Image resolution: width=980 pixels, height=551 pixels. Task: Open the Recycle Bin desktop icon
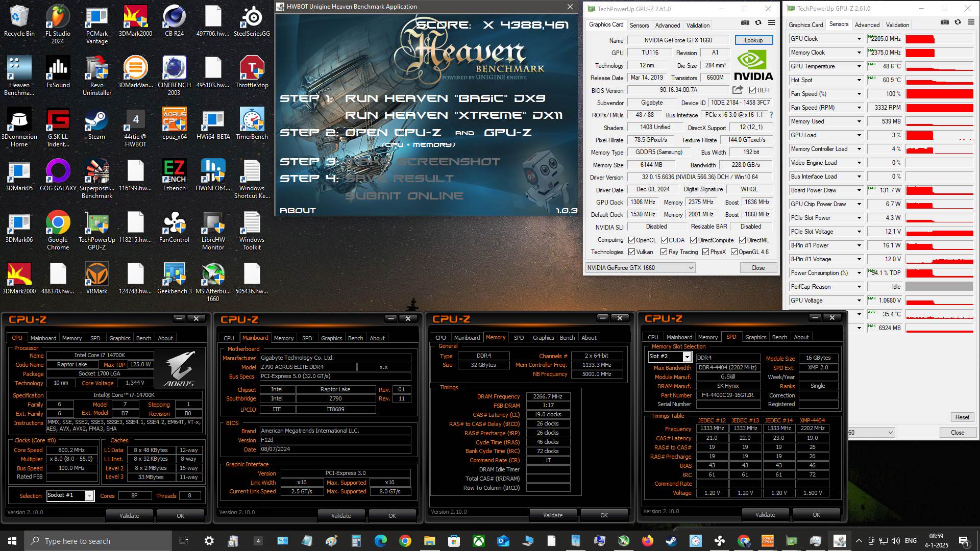(19, 21)
